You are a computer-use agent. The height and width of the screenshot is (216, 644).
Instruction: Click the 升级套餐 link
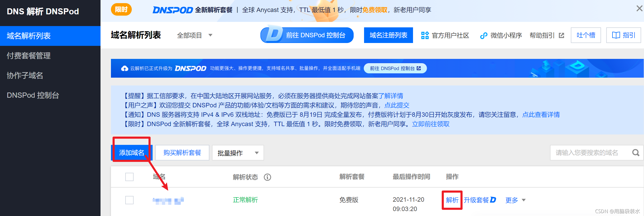[476, 200]
